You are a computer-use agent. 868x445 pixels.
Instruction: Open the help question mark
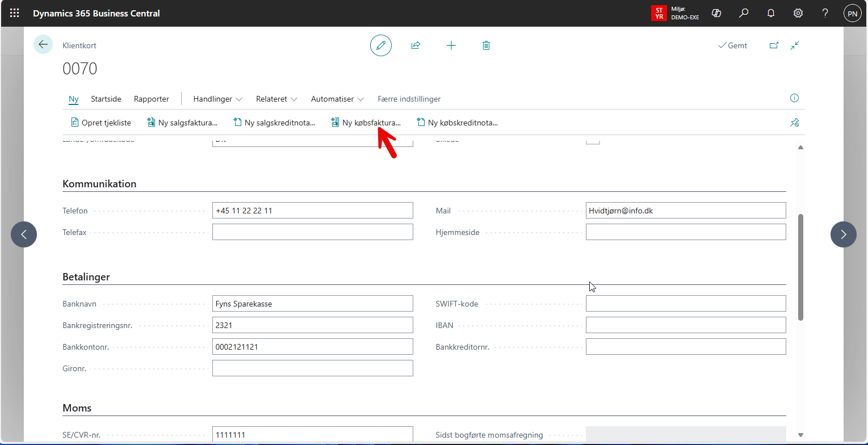(825, 13)
